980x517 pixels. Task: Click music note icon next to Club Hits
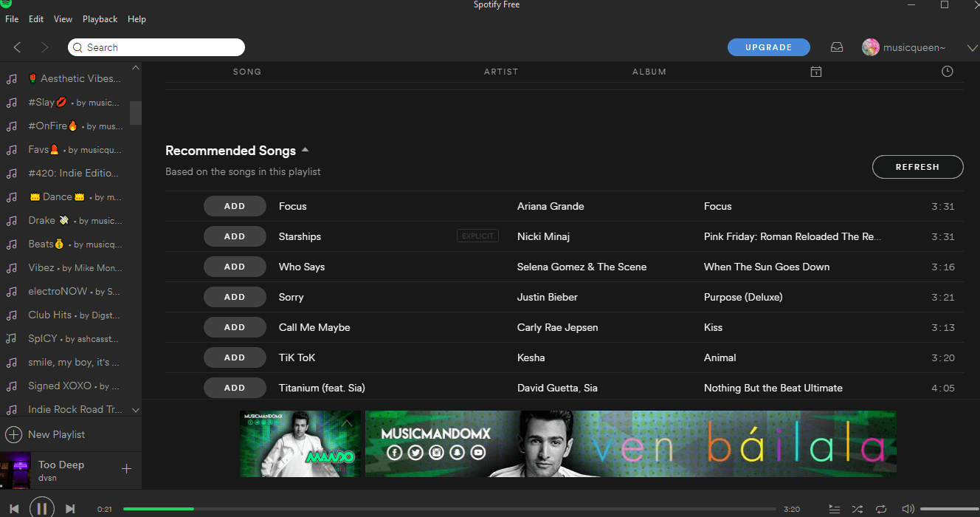click(x=12, y=315)
